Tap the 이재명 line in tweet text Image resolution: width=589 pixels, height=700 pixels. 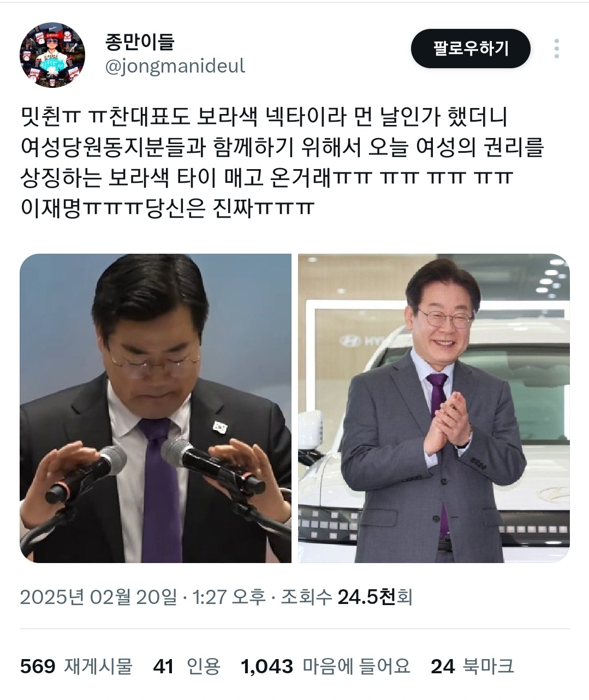[168, 208]
